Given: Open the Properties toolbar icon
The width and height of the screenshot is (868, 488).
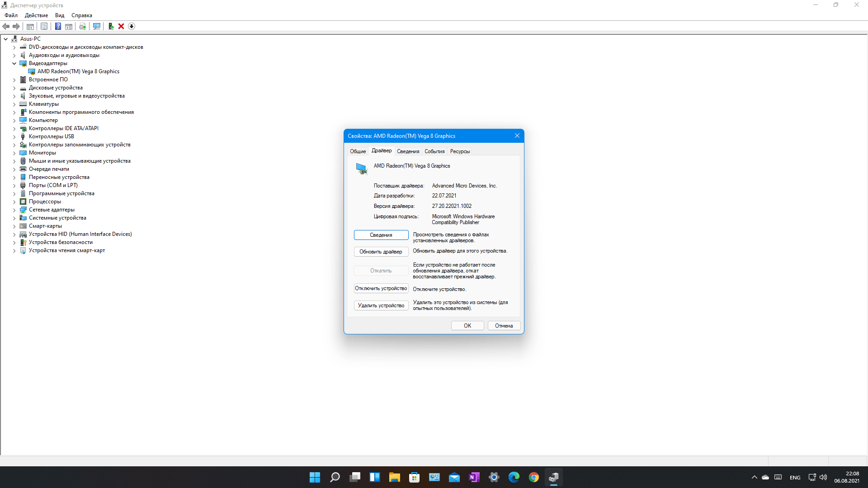Looking at the screenshot, I should click(x=44, y=26).
